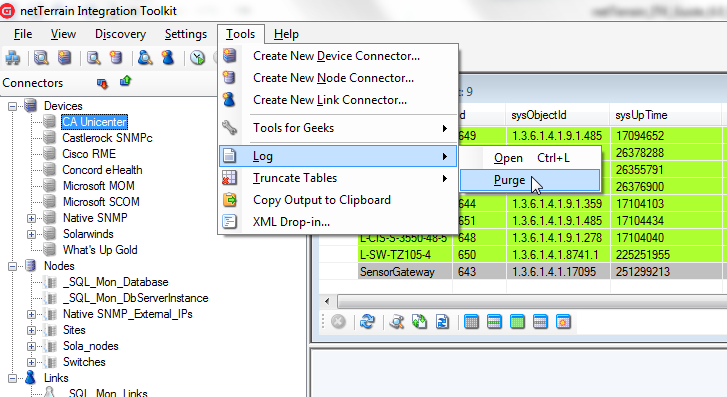Select the Castlerock SNMPc connector
Screen dimensions: 727x397
107,138
